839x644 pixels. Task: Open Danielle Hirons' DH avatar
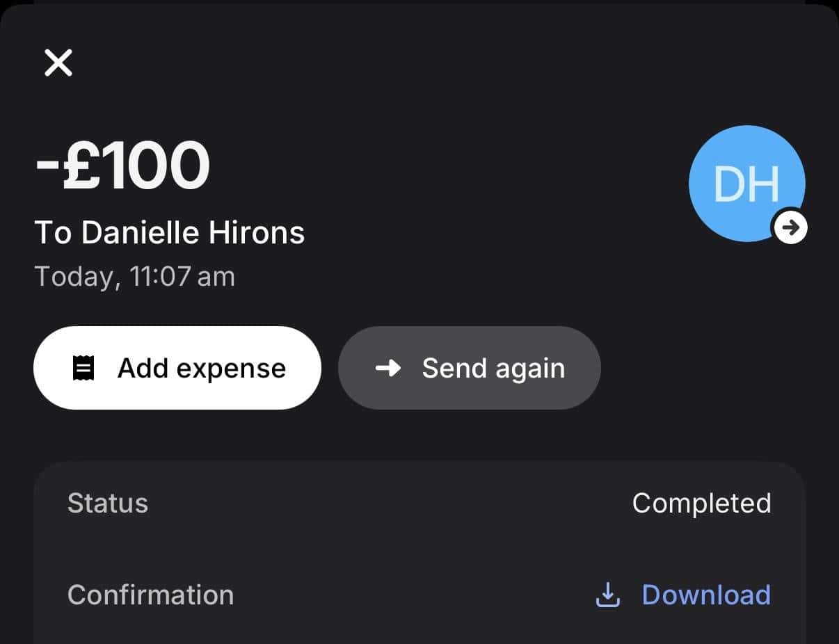[x=744, y=182]
